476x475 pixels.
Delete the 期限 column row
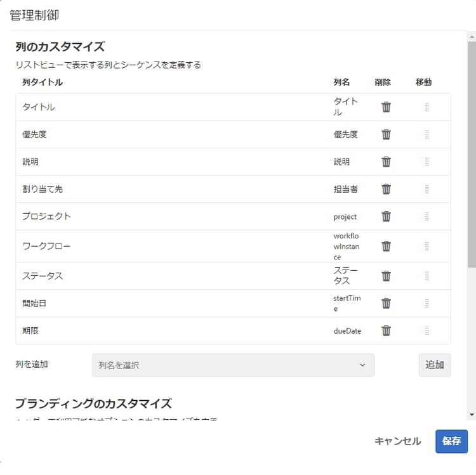tap(386, 330)
